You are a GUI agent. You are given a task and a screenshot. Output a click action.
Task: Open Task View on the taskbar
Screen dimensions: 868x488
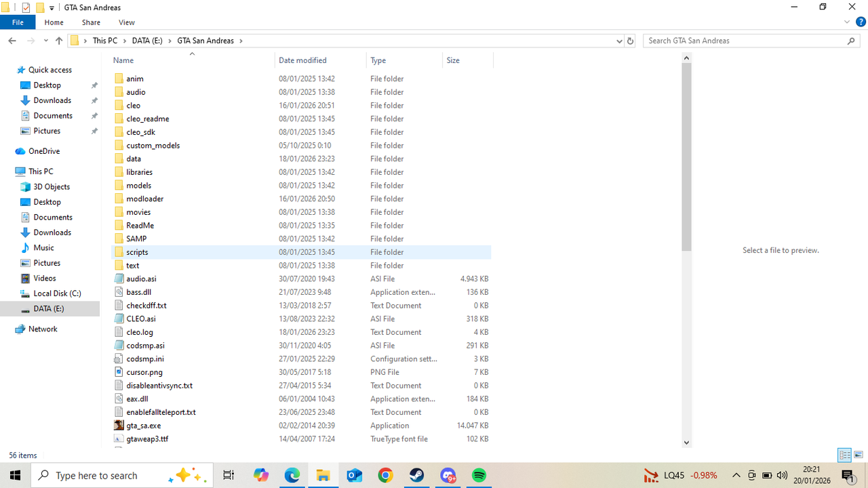229,475
